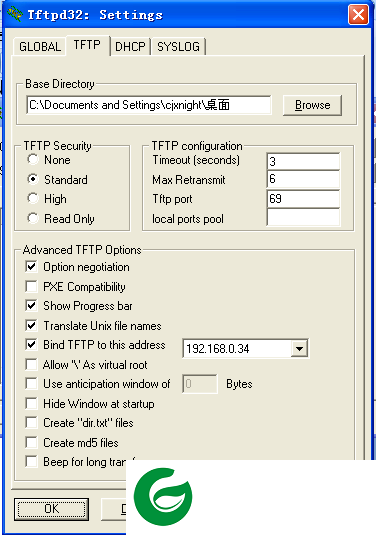
Task: Uncheck Bind TFTP to this address
Action: [x=31, y=344]
